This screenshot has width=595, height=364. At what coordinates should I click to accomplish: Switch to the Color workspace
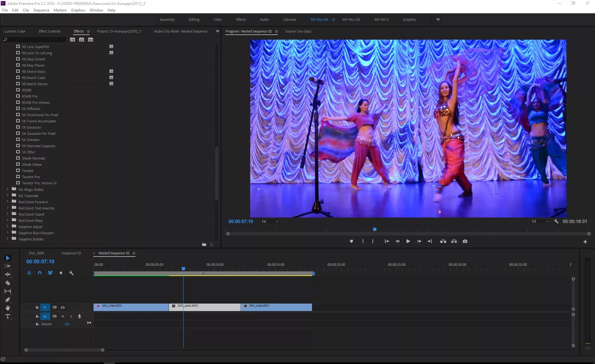click(x=217, y=20)
